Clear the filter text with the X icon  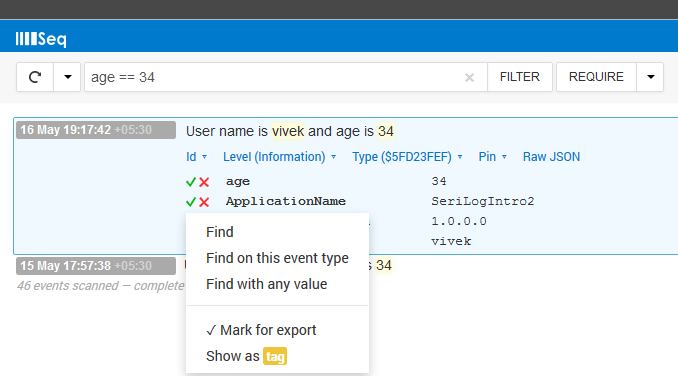469,77
